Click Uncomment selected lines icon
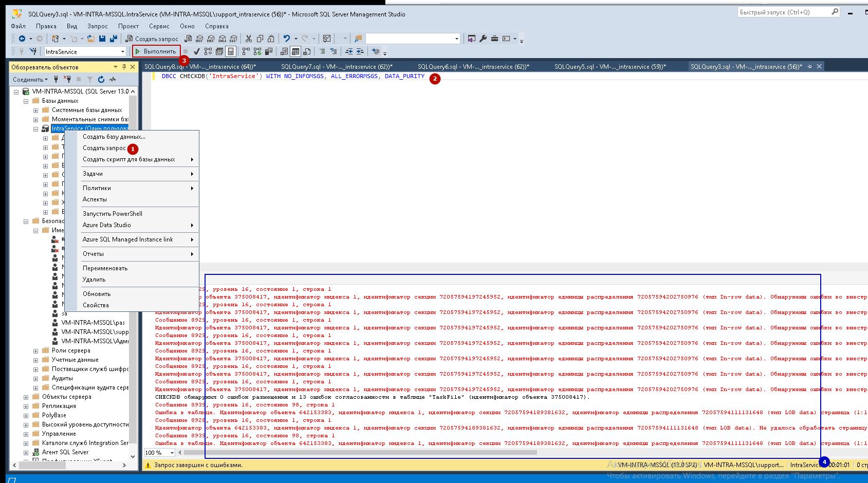Image resolution: width=868 pixels, height=483 pixels. coord(334,51)
